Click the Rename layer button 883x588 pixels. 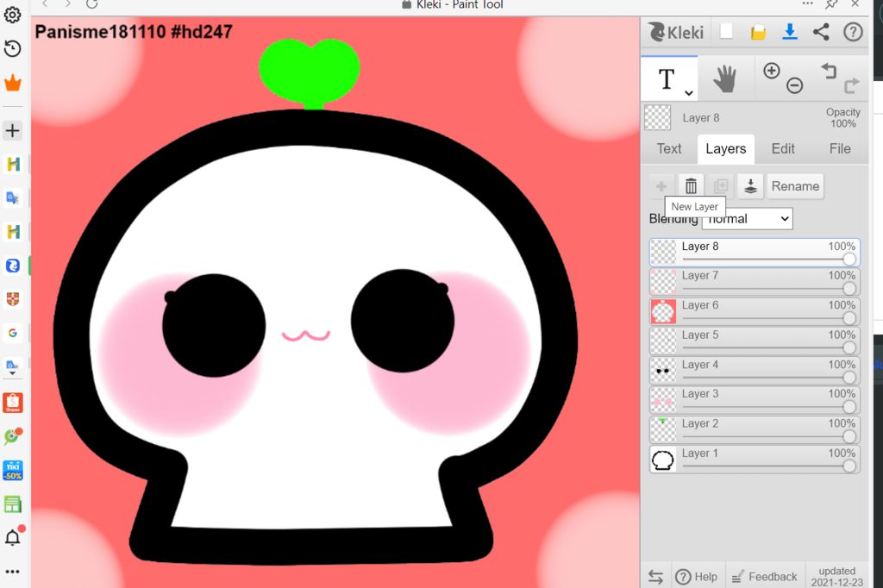[795, 186]
